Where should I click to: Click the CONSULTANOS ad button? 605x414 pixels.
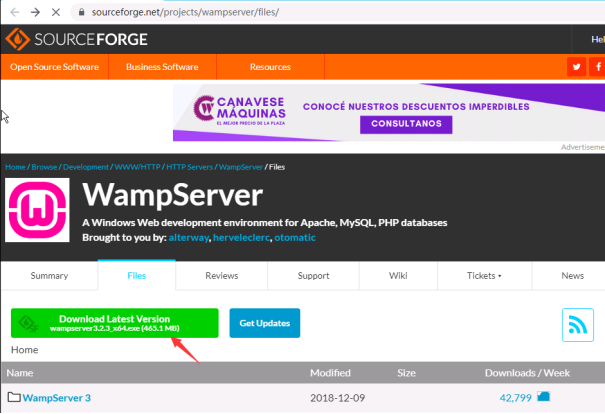pyautogui.click(x=406, y=124)
